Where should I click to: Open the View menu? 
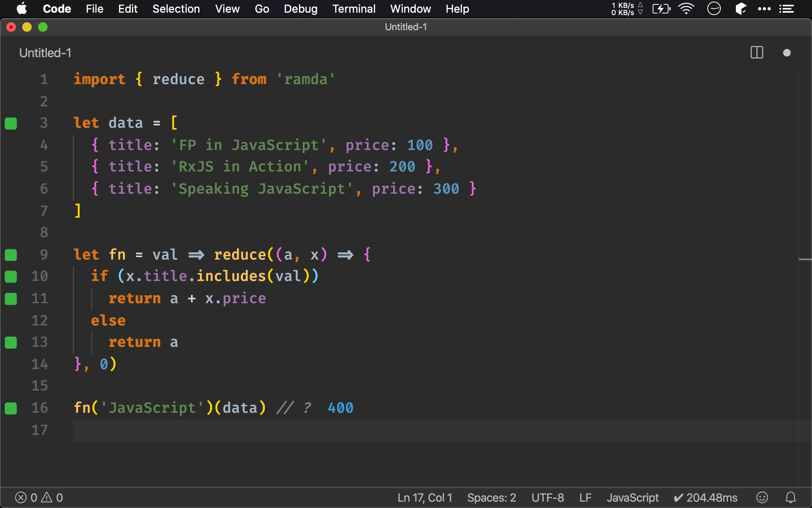pyautogui.click(x=227, y=9)
